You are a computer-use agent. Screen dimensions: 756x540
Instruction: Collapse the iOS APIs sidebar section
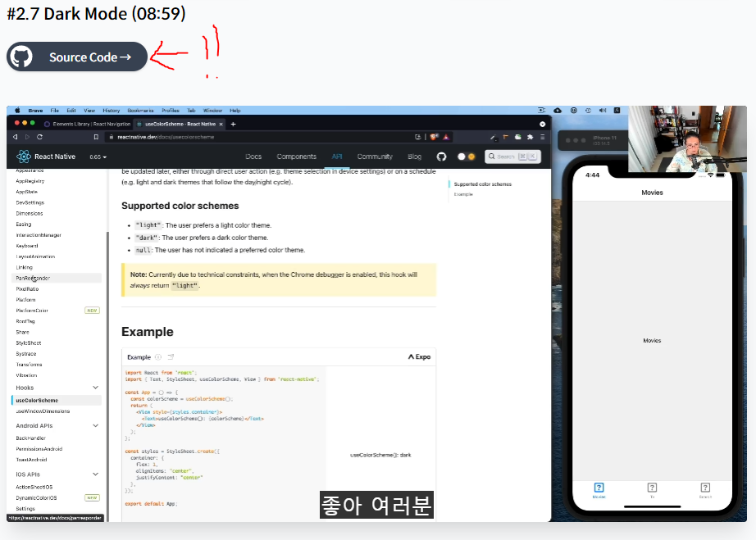point(95,474)
